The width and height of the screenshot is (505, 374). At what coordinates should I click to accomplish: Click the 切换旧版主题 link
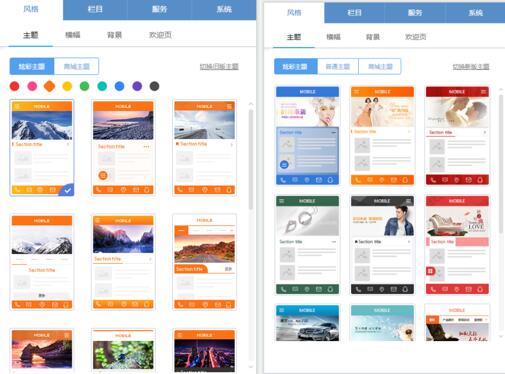click(x=219, y=67)
